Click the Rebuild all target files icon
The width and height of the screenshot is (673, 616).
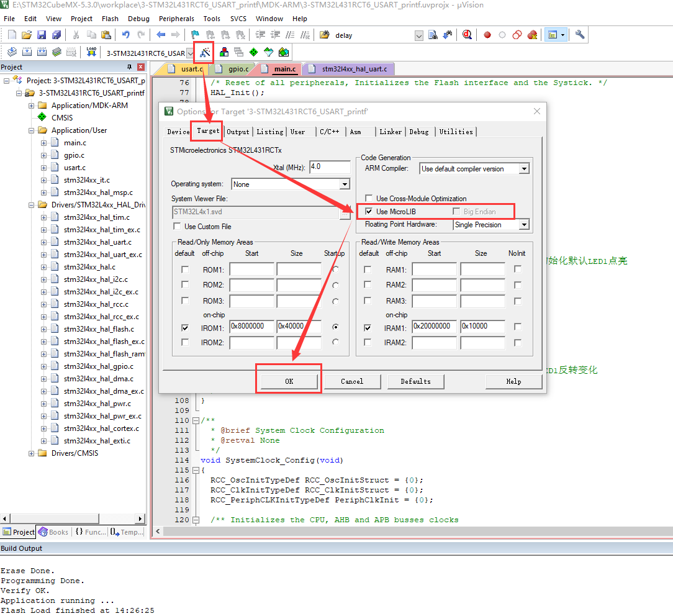[x=42, y=53]
